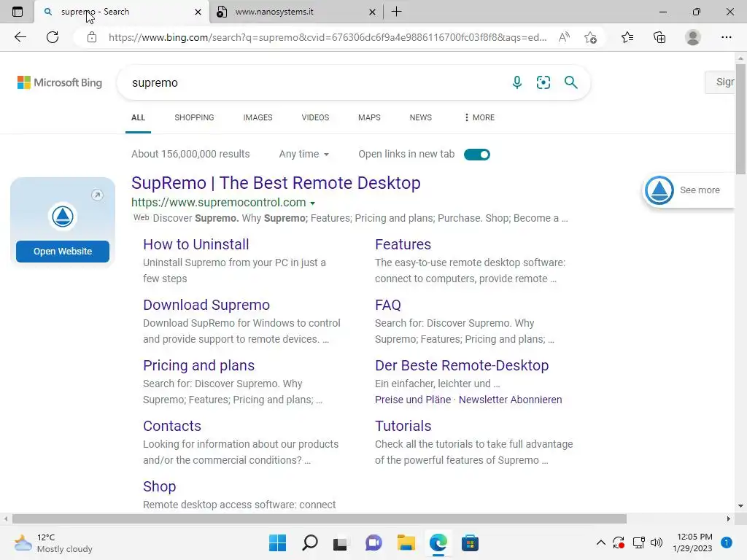The image size is (747, 560).
Task: Click the browser Back arrow
Action: click(x=20, y=37)
